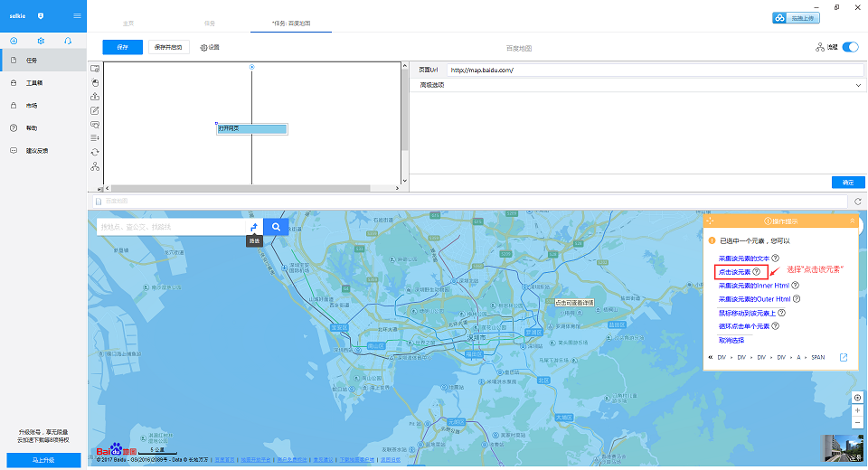
Task: Expand the 高级选项 section chevron
Action: coord(858,85)
